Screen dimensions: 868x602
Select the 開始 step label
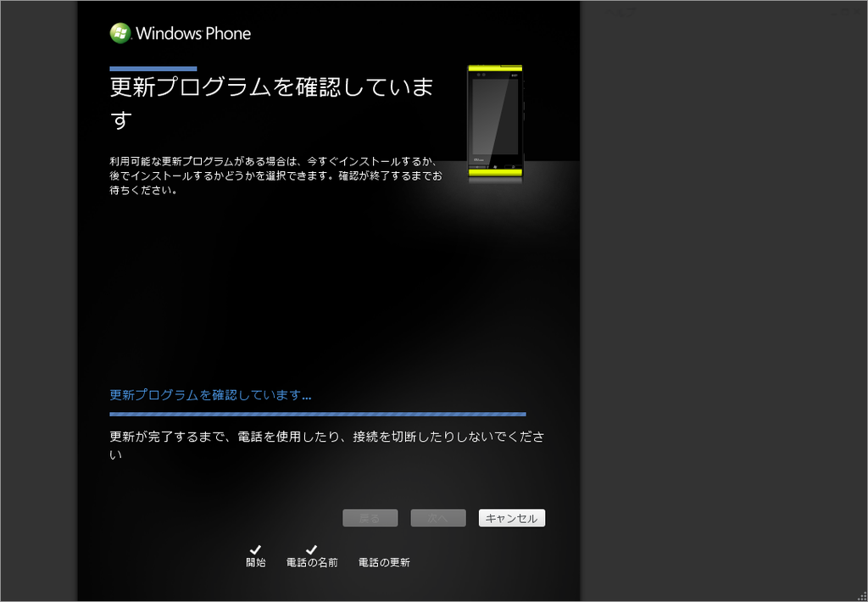pos(256,563)
